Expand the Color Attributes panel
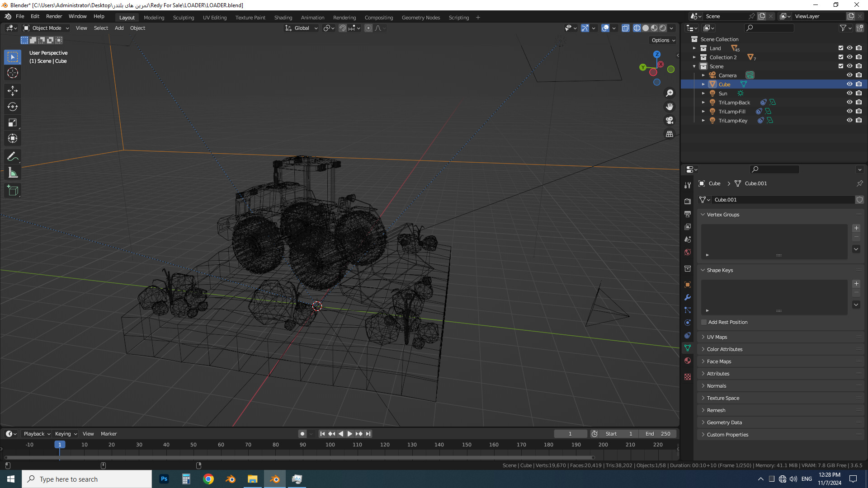 click(780, 349)
